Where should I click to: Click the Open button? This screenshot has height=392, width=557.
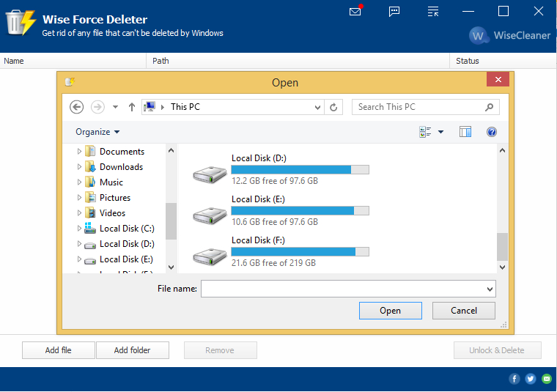[391, 311]
